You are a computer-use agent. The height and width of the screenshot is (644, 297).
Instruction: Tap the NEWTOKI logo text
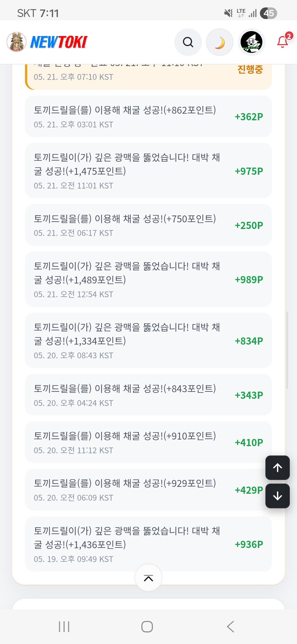[59, 42]
